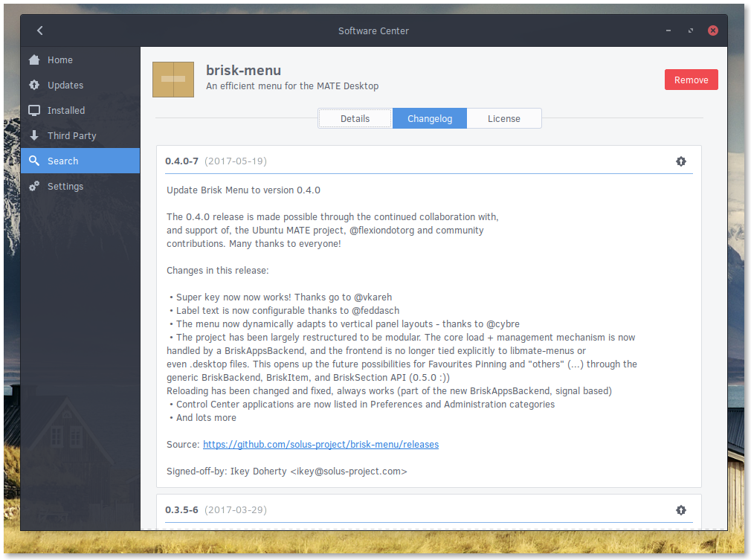This screenshot has height=560, width=751.
Task: Click the '(2017-03-29)' date text
Action: [x=236, y=509]
